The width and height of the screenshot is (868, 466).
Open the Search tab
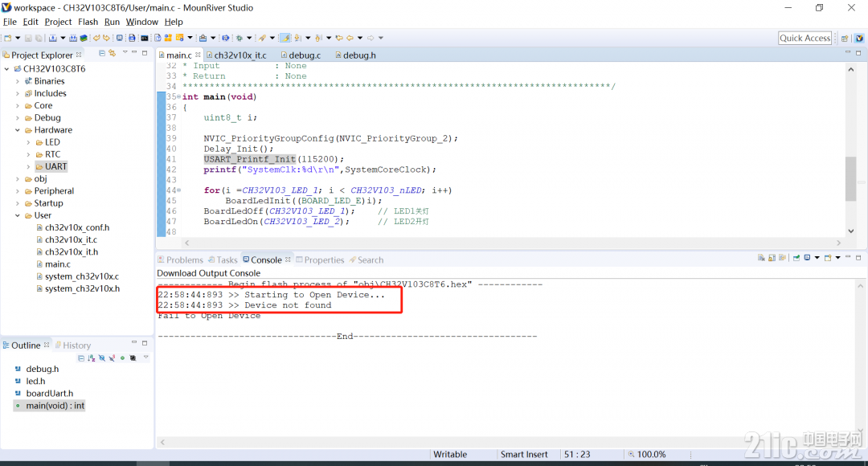click(366, 260)
